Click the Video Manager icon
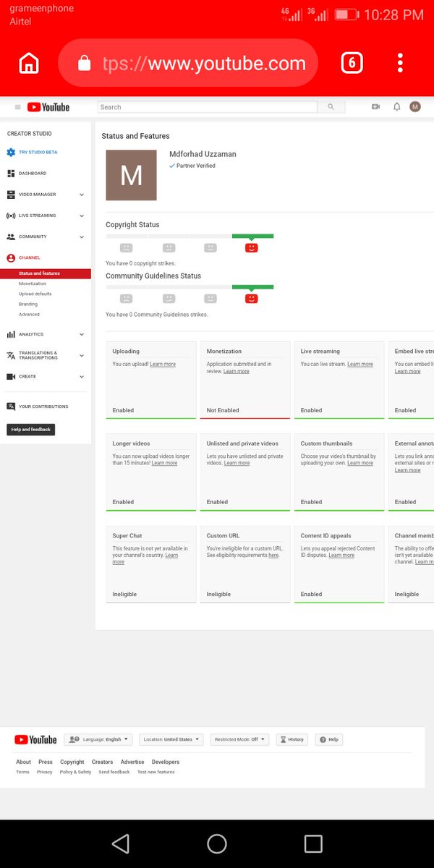This screenshot has width=434, height=868. coord(11,195)
